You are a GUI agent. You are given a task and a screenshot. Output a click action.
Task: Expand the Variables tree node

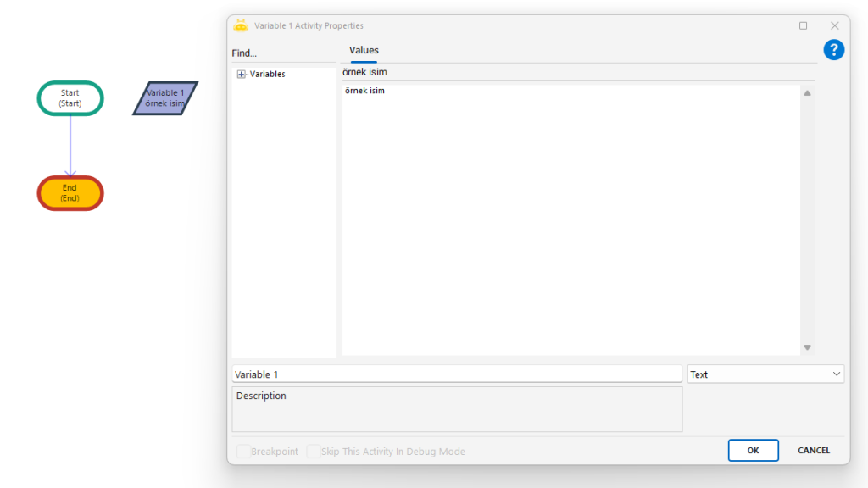pos(242,75)
